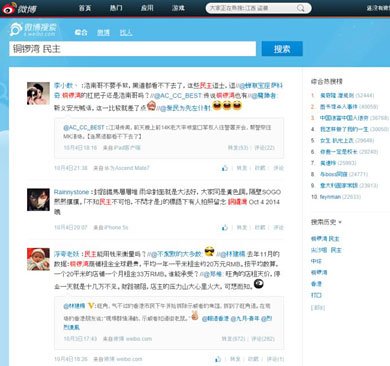
Task: Click the 铜锣湾 民主 search history entry
Action: pos(325,239)
